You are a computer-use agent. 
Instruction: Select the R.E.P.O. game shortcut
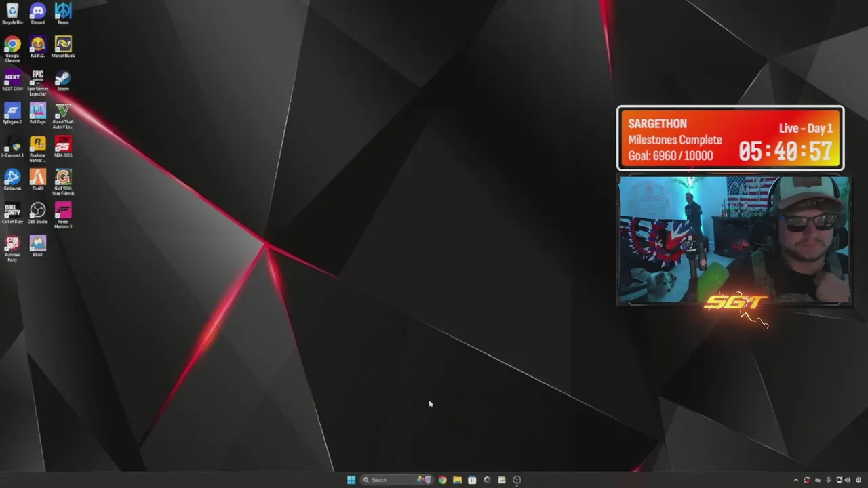[x=38, y=47]
